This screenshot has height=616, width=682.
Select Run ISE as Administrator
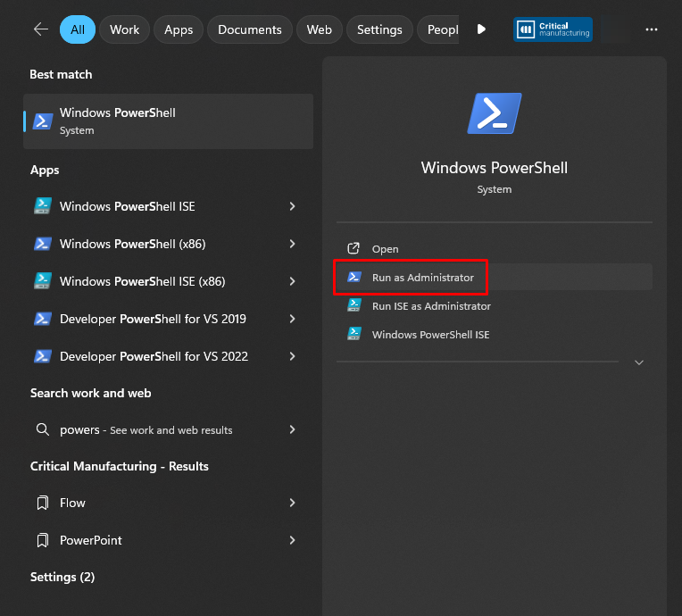click(x=431, y=306)
